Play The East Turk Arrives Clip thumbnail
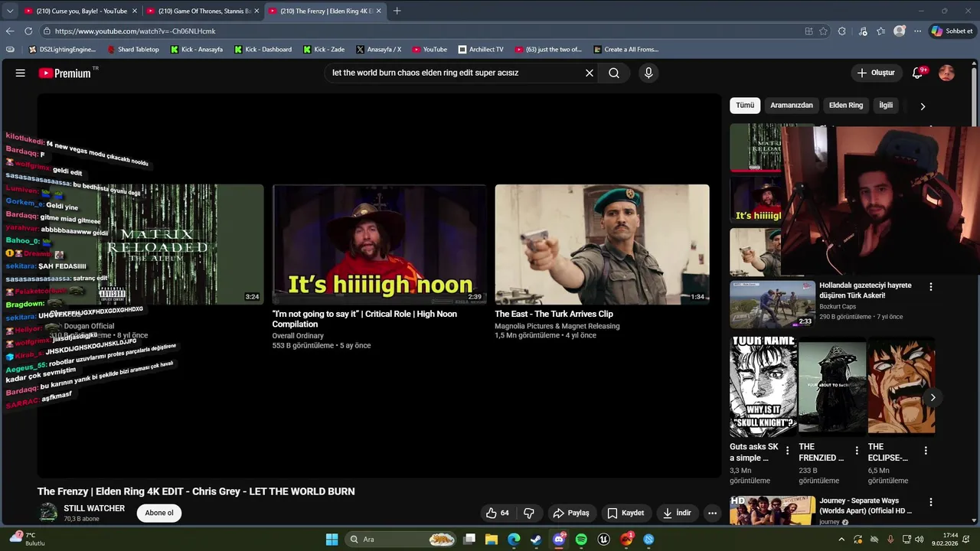Image resolution: width=980 pixels, height=551 pixels. [602, 244]
